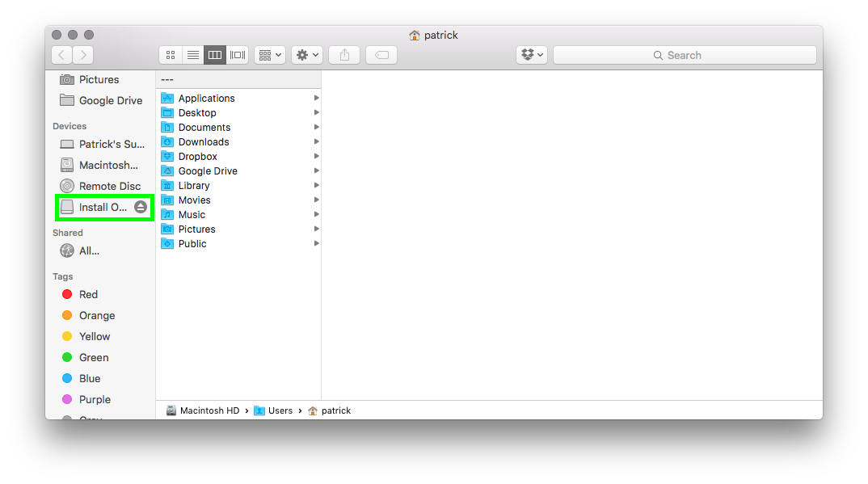Click the Music folder icon
This screenshot has width=868, height=484.
pyautogui.click(x=167, y=215)
